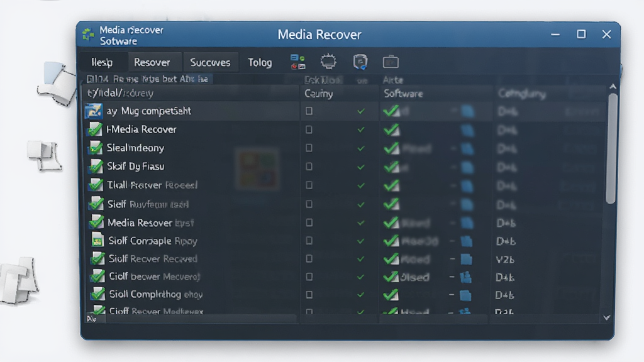Click the shield document toolbar icon

coord(360,62)
